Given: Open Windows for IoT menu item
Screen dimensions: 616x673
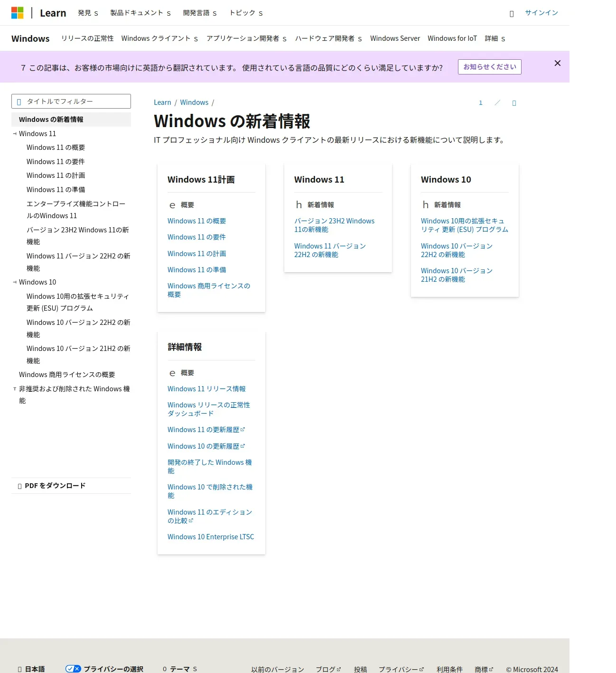Looking at the screenshot, I should (x=452, y=38).
